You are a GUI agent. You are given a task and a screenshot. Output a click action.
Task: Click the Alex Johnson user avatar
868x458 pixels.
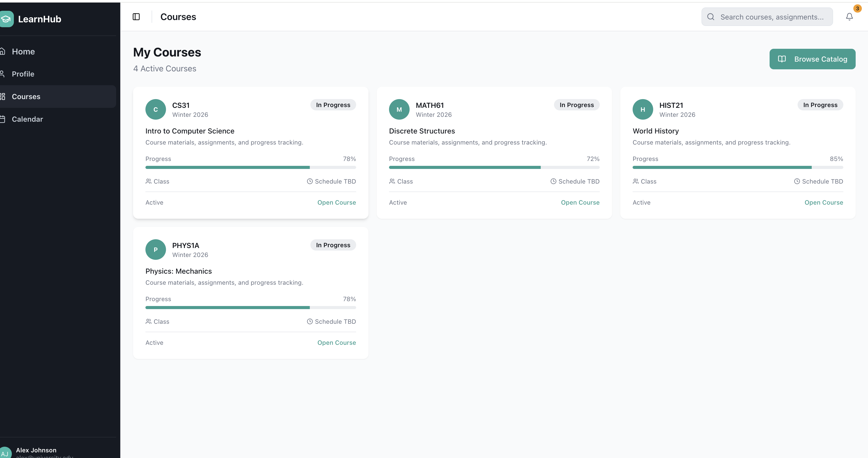5,453
